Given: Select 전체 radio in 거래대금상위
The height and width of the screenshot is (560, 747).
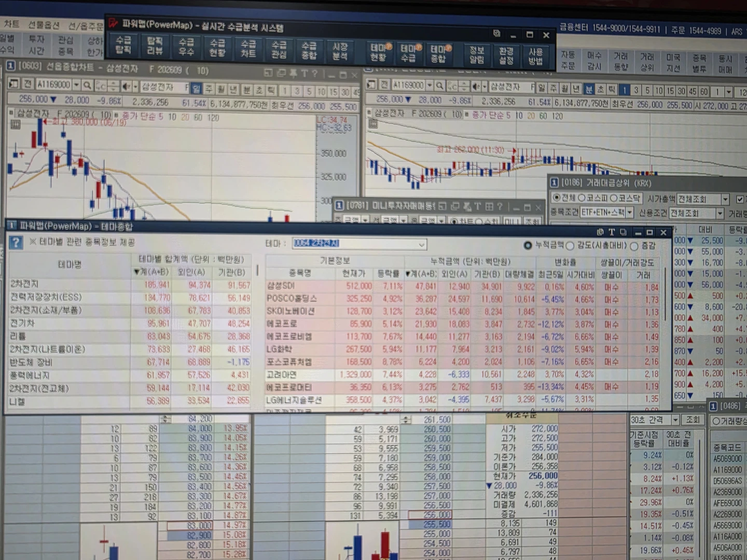Looking at the screenshot, I should coord(557,198).
